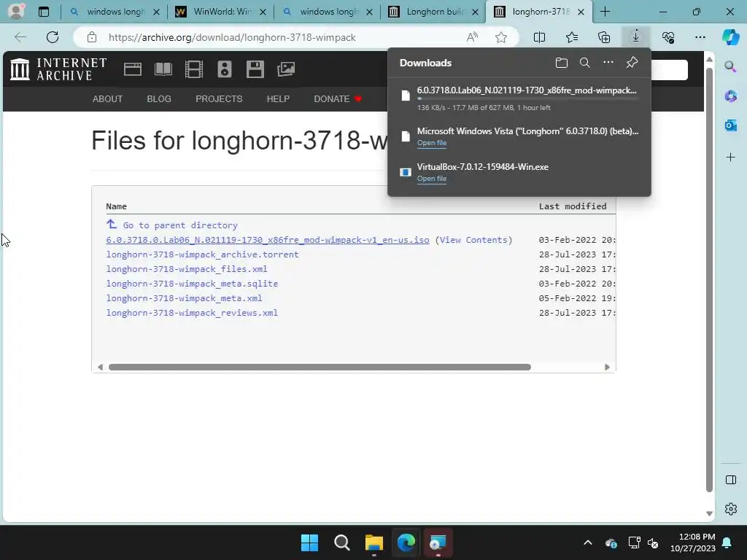747x560 pixels.
Task: Refresh the page
Action: pos(53,37)
